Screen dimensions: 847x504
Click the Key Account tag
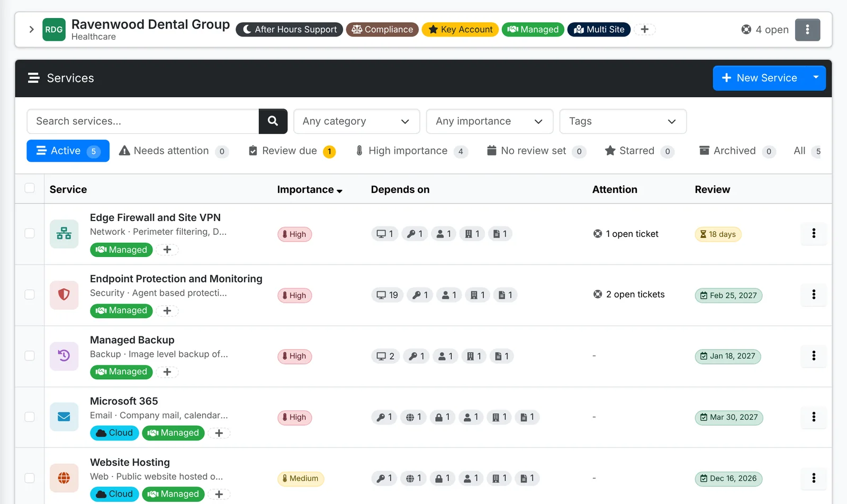(x=460, y=30)
